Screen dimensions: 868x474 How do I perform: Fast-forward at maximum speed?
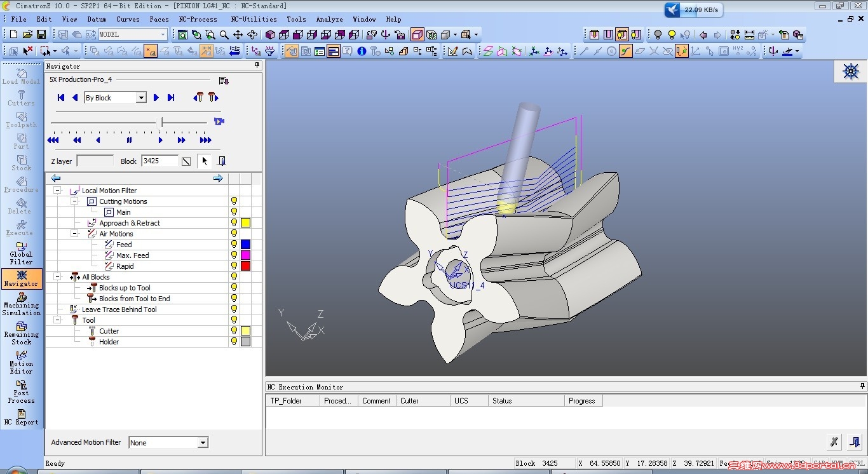tap(205, 140)
